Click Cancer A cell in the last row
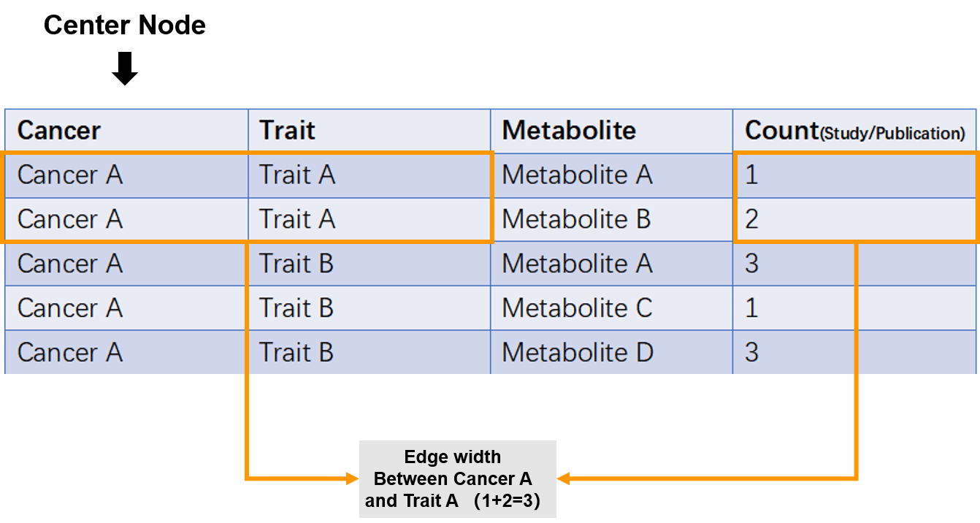980x523 pixels. (x=126, y=352)
